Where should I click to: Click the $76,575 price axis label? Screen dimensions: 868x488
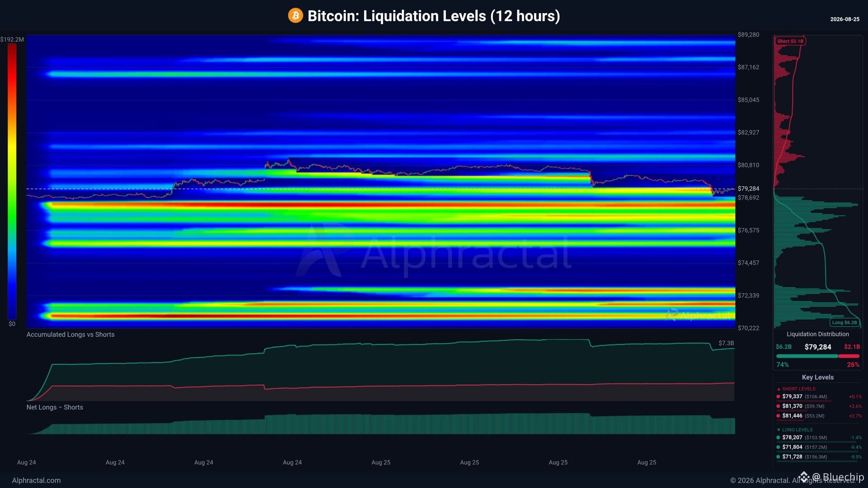[x=748, y=230]
